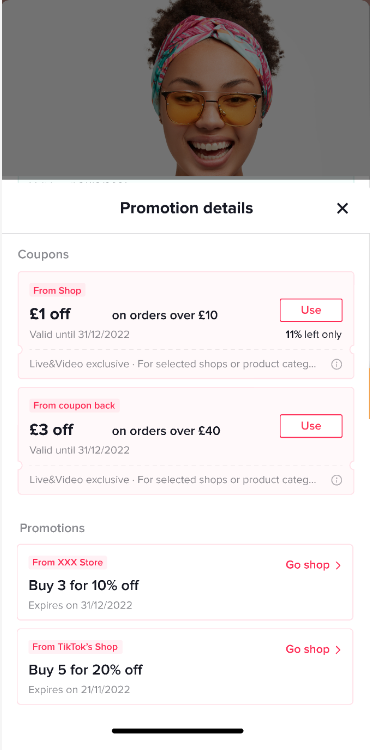The image size is (370, 750).
Task: Select the From XXX Store tag
Action: point(67,562)
